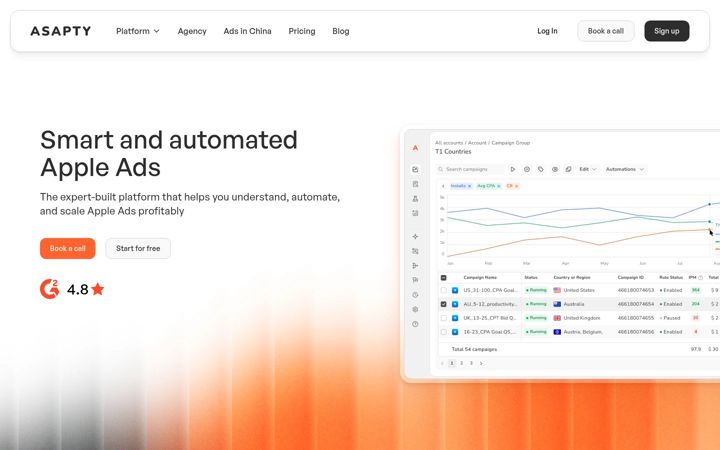720x450 pixels.
Task: Click the Status column header
Action: [x=531, y=278]
